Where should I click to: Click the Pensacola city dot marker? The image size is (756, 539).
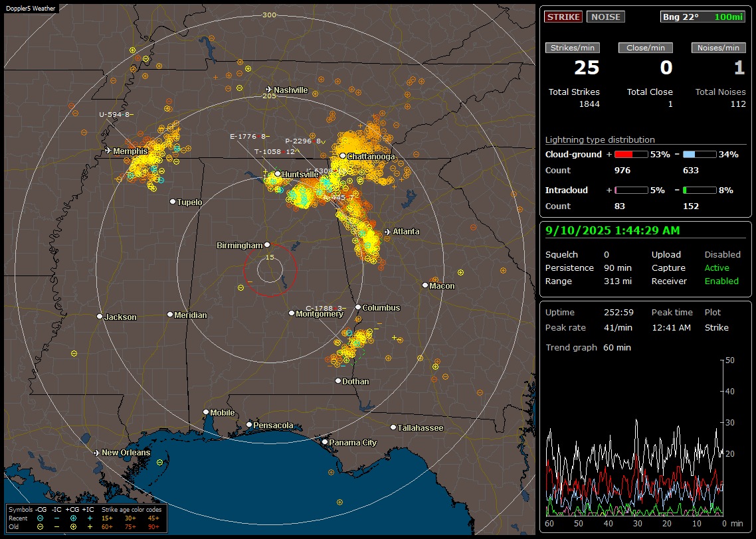249,425
